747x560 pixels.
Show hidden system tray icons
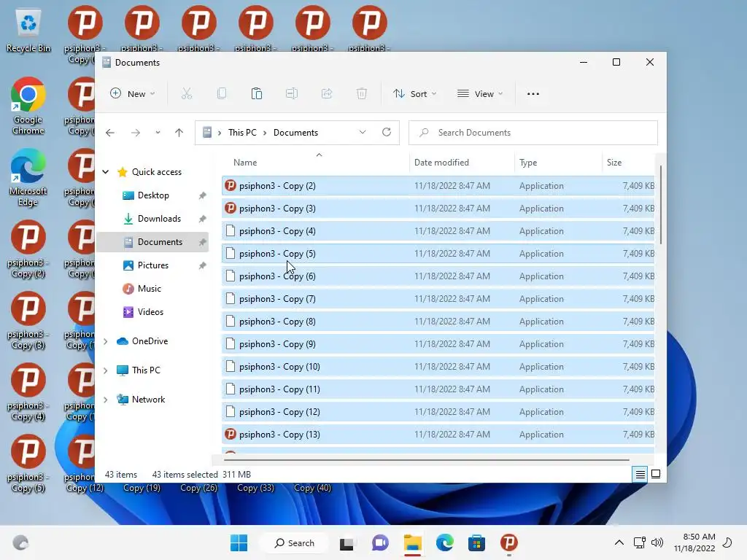click(619, 542)
